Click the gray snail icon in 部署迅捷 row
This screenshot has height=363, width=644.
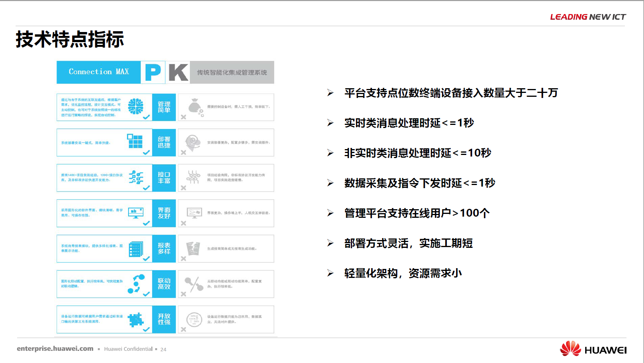[x=193, y=143]
